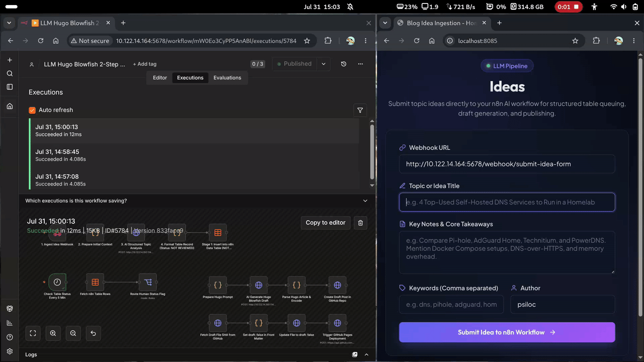Expand the Published dropdown arrow
The height and width of the screenshot is (362, 644).
point(324,64)
